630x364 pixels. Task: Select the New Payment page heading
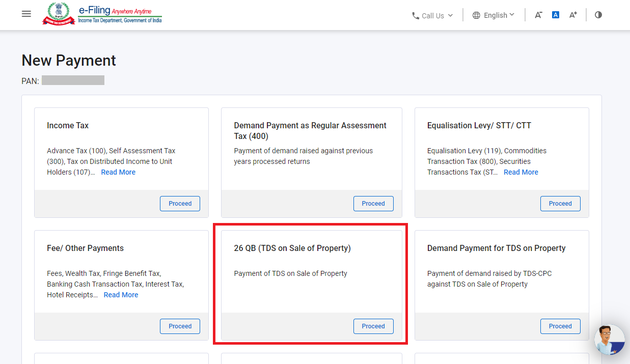click(x=68, y=60)
